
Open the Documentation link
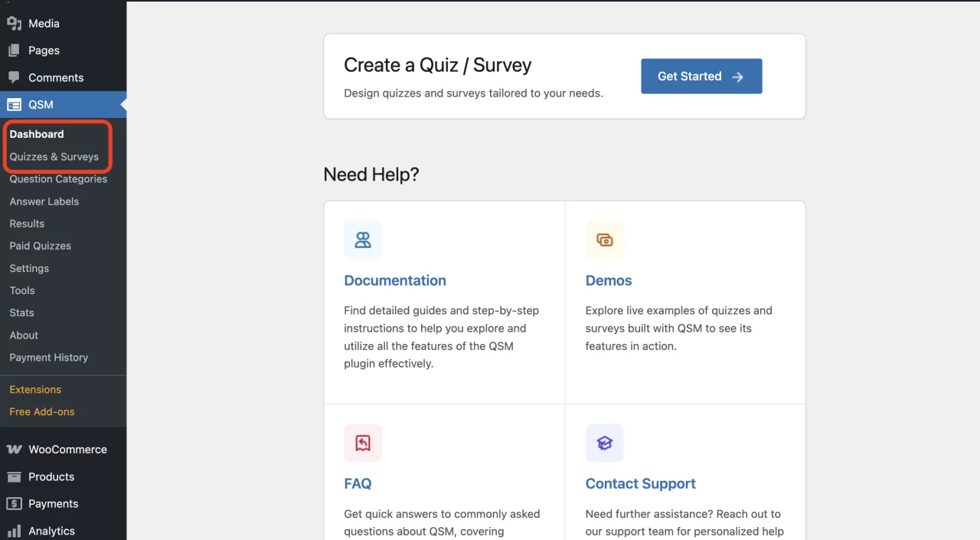(x=395, y=280)
